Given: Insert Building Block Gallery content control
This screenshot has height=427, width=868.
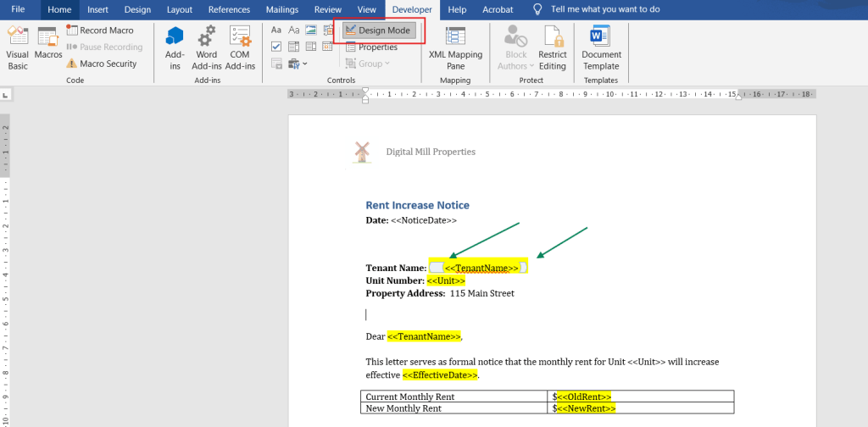Looking at the screenshot, I should point(328,30).
